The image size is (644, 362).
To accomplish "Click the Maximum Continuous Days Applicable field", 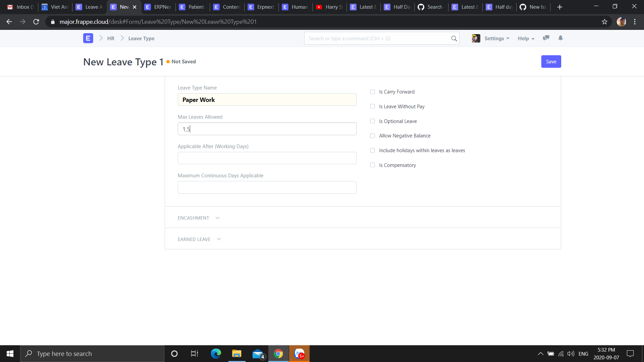I will pyautogui.click(x=267, y=187).
